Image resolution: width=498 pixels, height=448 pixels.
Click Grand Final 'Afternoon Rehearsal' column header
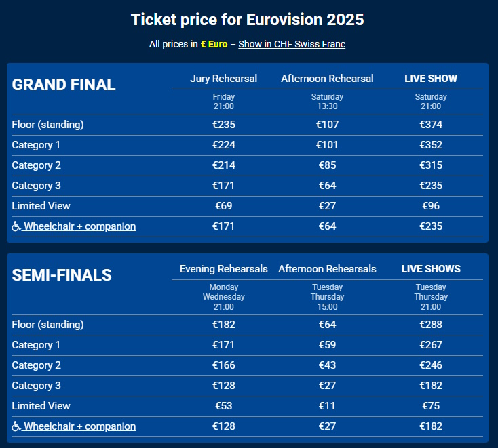tap(327, 79)
